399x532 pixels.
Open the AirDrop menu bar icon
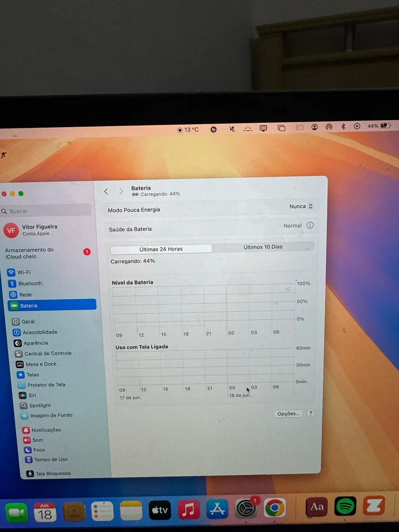pyautogui.click(x=329, y=127)
